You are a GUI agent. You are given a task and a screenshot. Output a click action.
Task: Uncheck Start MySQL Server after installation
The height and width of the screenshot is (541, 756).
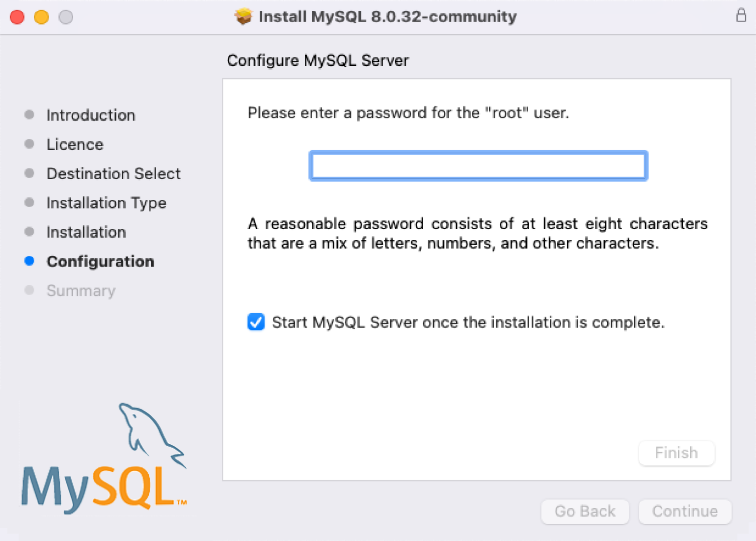click(x=256, y=322)
